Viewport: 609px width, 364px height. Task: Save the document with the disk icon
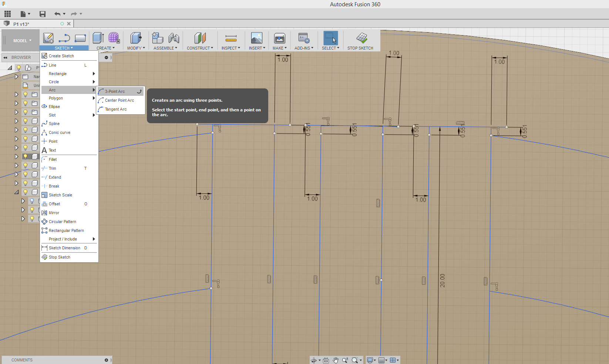tap(43, 14)
